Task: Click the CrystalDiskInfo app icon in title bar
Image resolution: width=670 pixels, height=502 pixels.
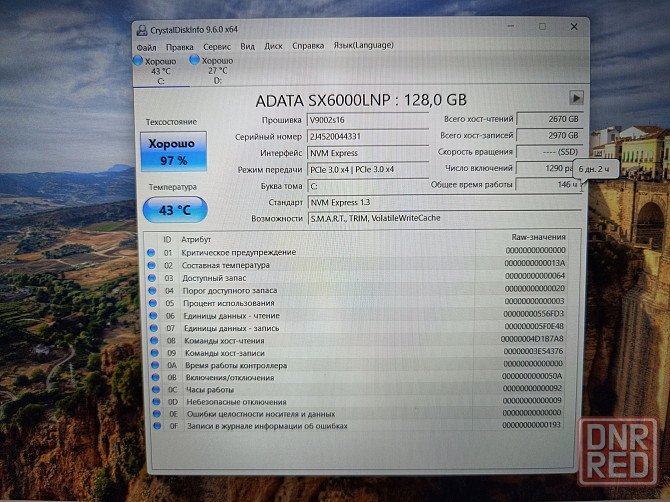Action: 141,30
